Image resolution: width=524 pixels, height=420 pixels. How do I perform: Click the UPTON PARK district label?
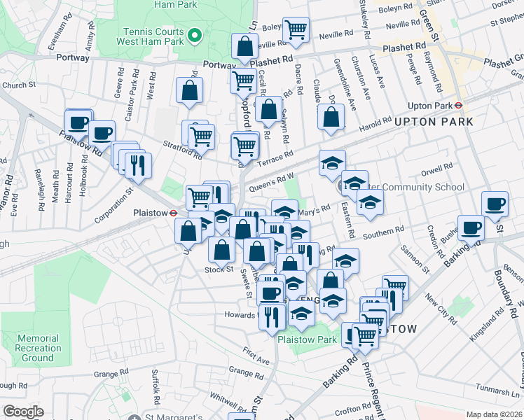click(x=434, y=122)
